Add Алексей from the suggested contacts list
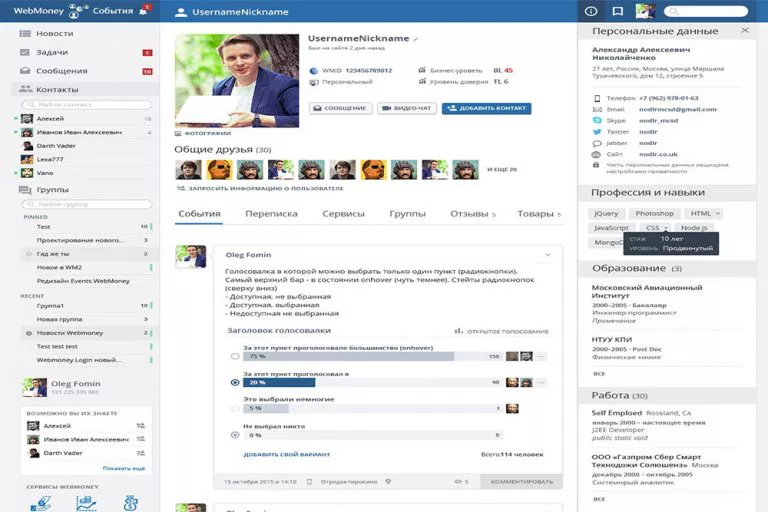Image resolution: width=768 pixels, height=512 pixels. tap(141, 426)
